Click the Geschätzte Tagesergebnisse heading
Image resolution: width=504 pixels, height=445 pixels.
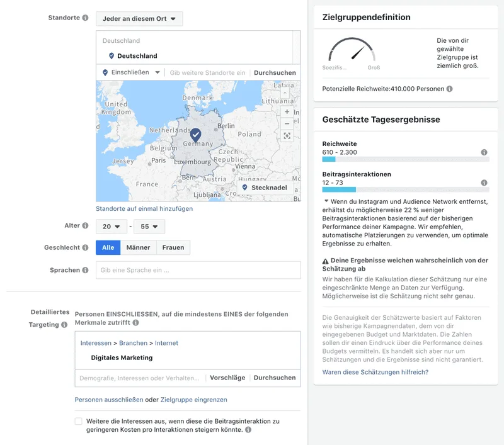click(381, 120)
